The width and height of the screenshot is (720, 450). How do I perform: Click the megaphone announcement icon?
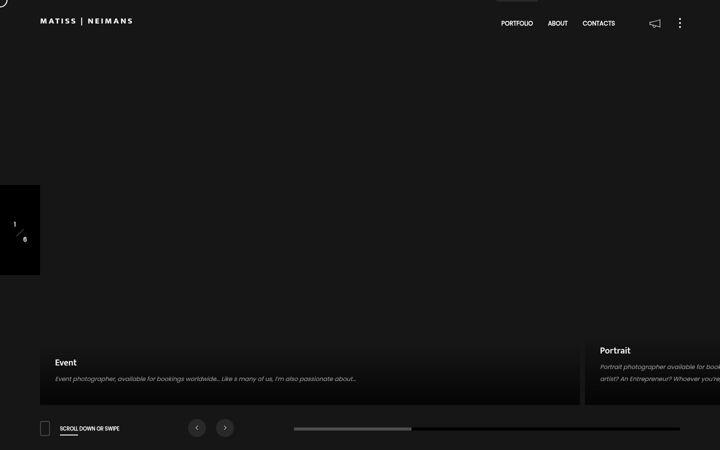655,23
